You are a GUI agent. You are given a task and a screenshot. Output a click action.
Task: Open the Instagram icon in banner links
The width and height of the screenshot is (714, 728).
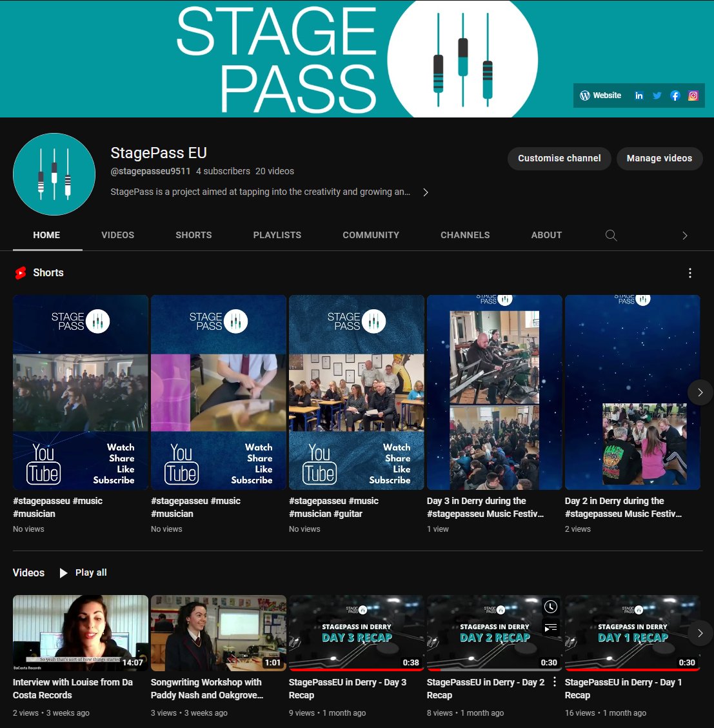coord(693,96)
